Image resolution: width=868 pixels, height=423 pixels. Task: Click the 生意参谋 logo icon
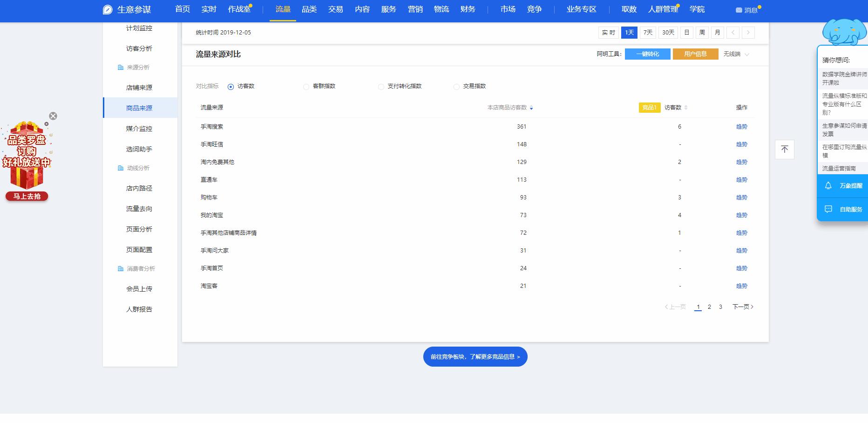(x=107, y=9)
